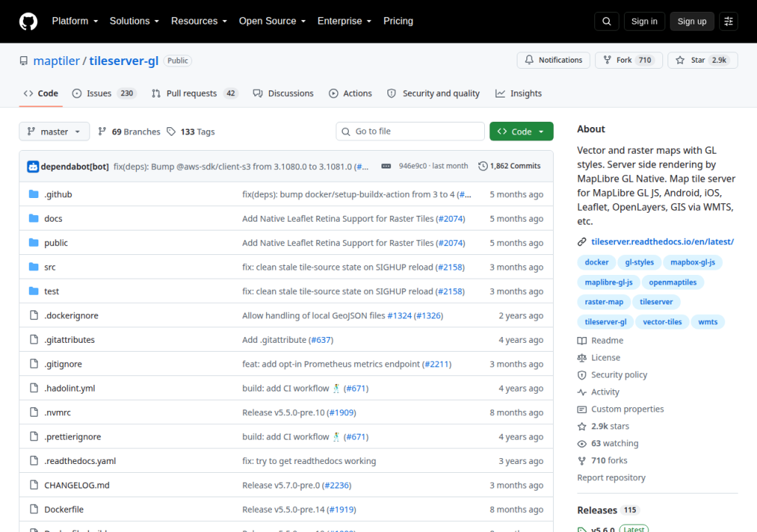Screen dimensions: 757x532
Task: Open the Insights tab
Action: [x=518, y=94]
